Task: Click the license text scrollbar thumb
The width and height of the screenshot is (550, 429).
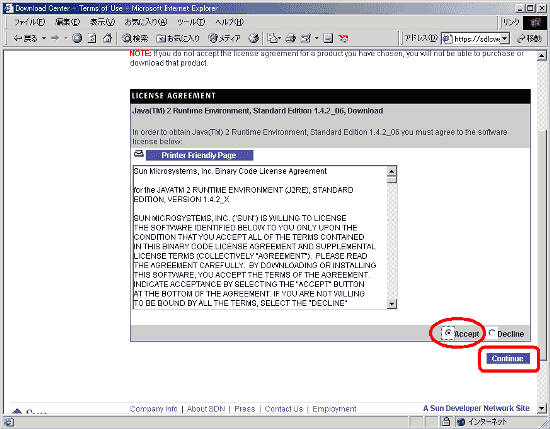Action: pos(391,179)
